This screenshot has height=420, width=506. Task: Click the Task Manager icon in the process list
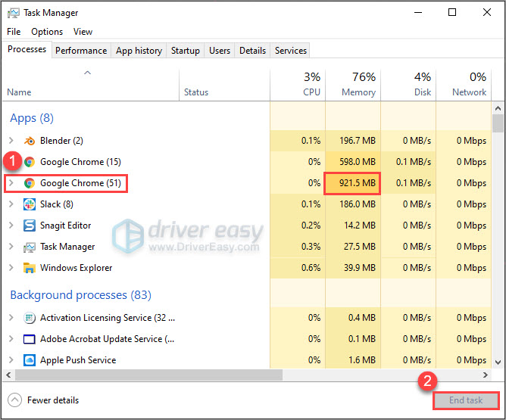tap(30, 247)
